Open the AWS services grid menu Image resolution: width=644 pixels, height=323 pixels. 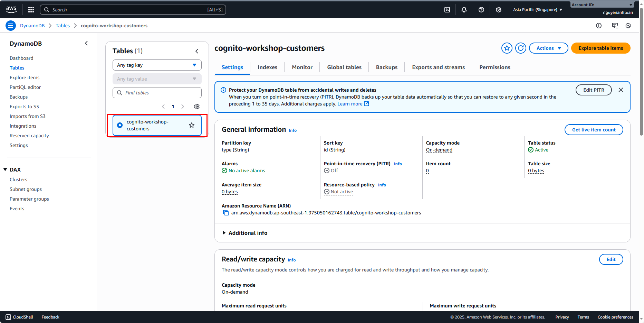tap(31, 10)
